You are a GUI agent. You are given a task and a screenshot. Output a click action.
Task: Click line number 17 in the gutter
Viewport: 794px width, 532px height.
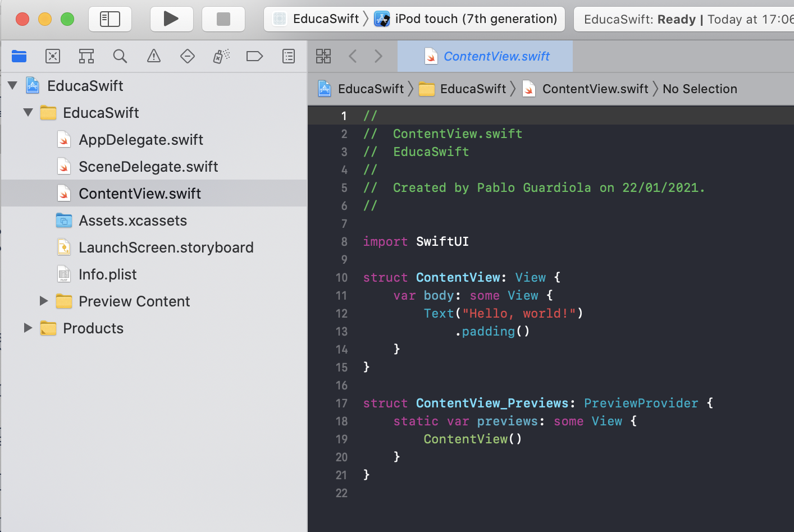click(x=341, y=403)
